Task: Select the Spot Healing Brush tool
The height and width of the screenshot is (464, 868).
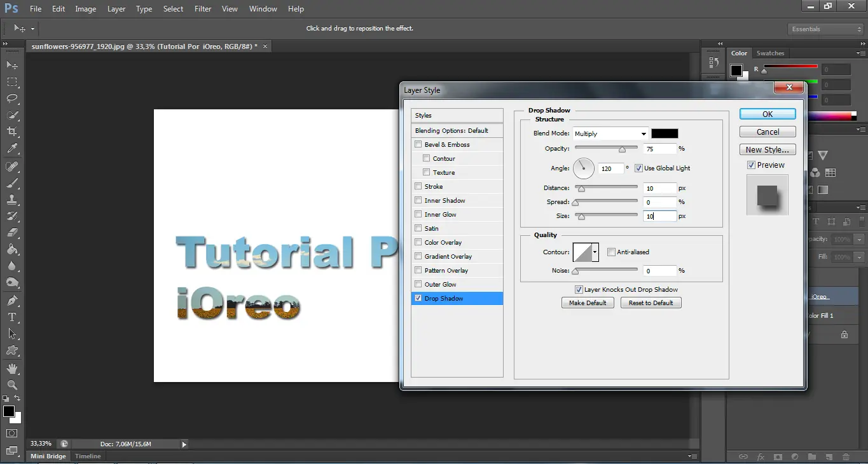Action: tap(12, 166)
